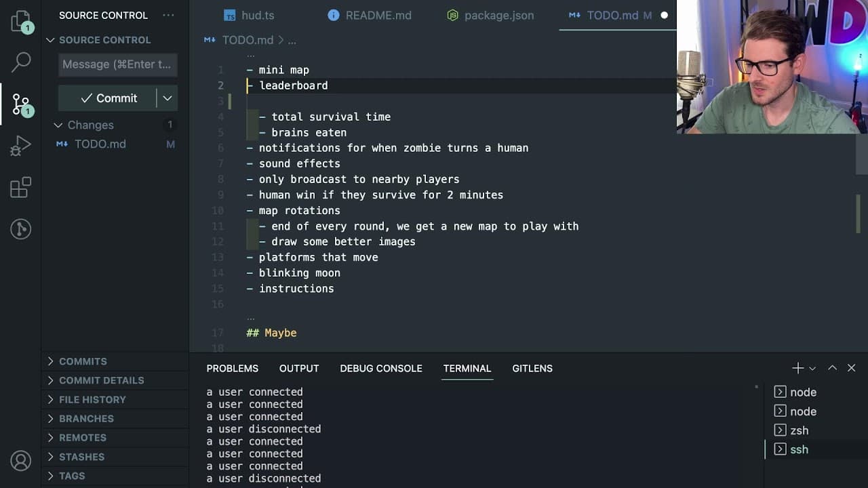Click the breadcrumb ellipsis after TODO.md
Viewport: 868px width, 488px height.
[292, 40]
